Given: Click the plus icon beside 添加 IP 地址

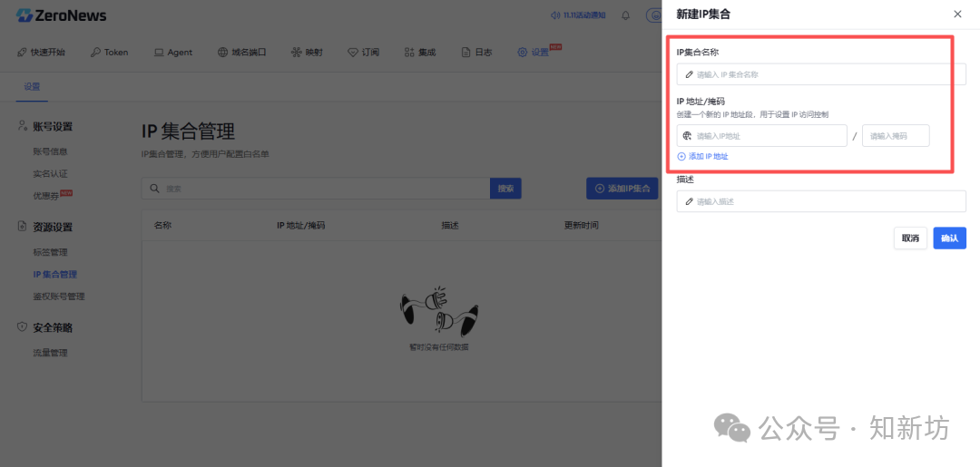Looking at the screenshot, I should 681,157.
